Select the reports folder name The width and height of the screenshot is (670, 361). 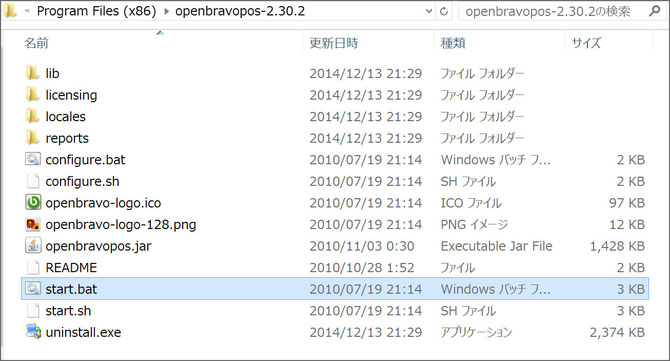coord(67,138)
